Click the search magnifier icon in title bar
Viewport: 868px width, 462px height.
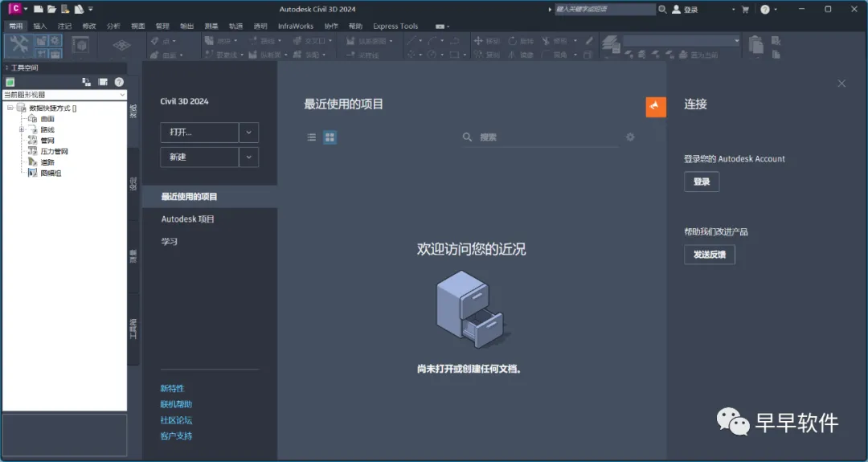click(662, 9)
